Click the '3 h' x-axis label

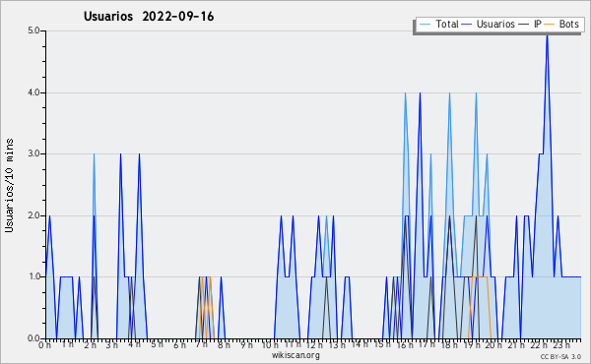coord(112,345)
